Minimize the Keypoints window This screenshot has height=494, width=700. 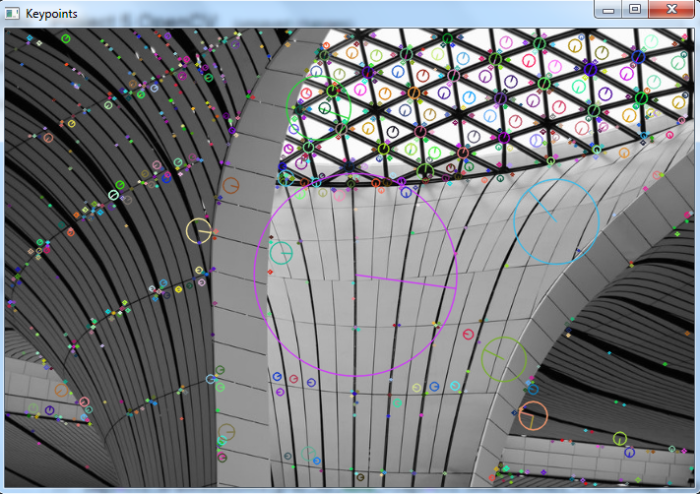(609, 9)
